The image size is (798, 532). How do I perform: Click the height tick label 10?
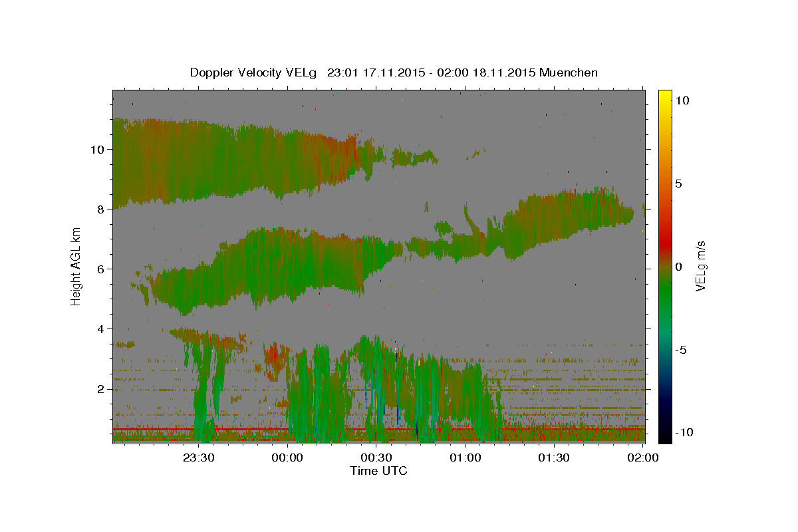pos(96,149)
